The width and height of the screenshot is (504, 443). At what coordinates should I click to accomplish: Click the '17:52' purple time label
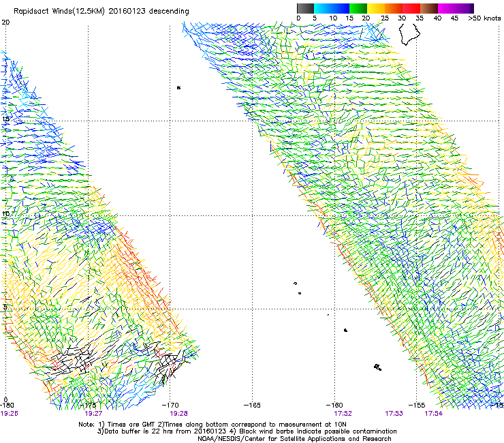(x=343, y=414)
